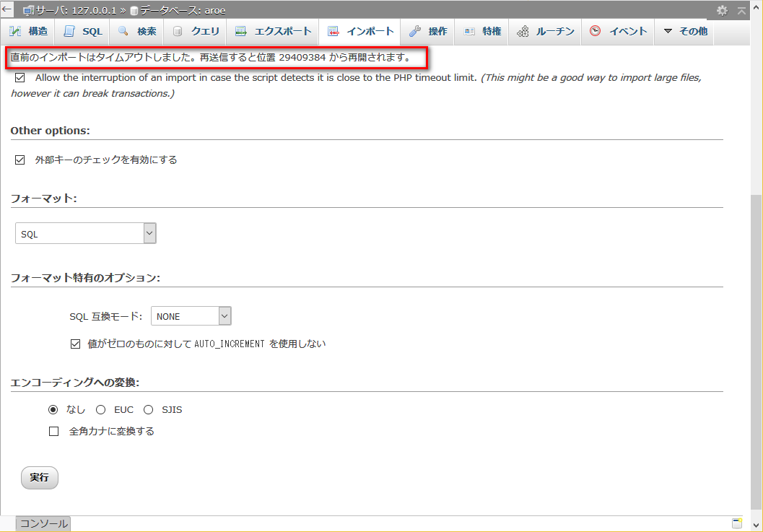Open the イベント events tab
The width and height of the screenshot is (763, 532).
[619, 32]
